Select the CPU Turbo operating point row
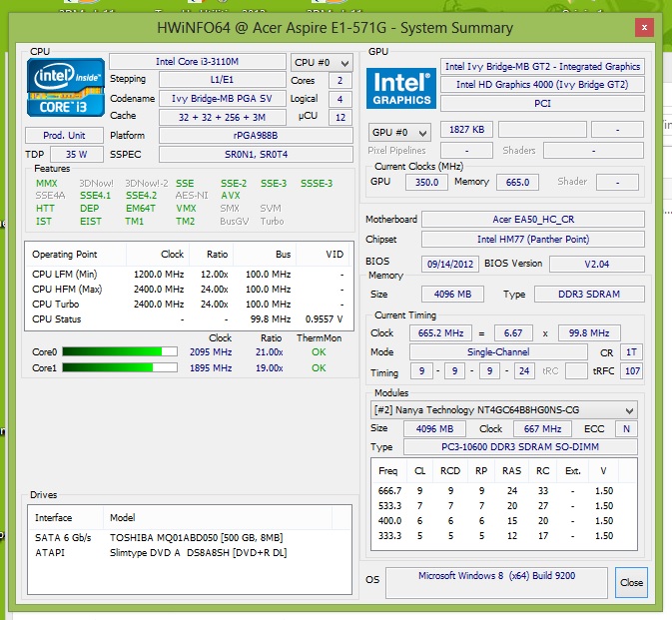Viewport: 672px width, 620px height. [x=189, y=305]
